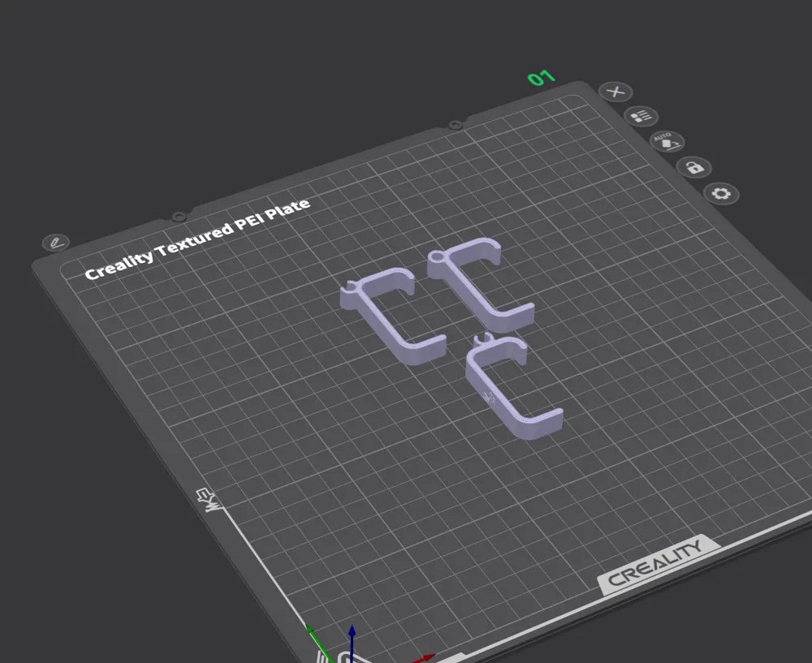Open plate settings with the gear icon

coord(720,193)
